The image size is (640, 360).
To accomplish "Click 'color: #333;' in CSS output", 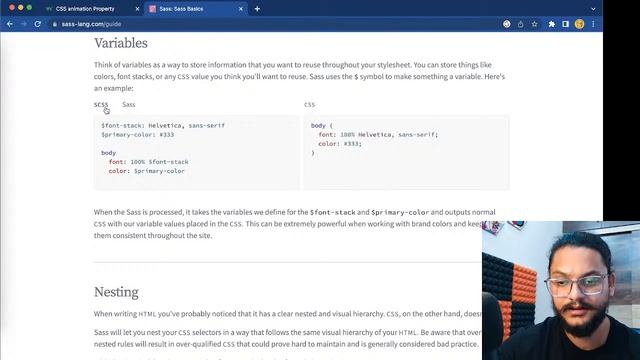I will pyautogui.click(x=340, y=144).
